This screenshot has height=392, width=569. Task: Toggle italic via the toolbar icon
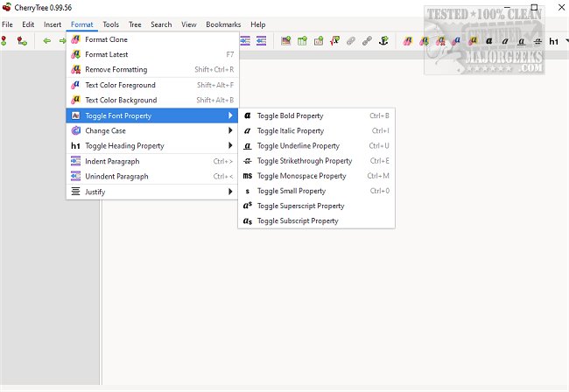505,41
